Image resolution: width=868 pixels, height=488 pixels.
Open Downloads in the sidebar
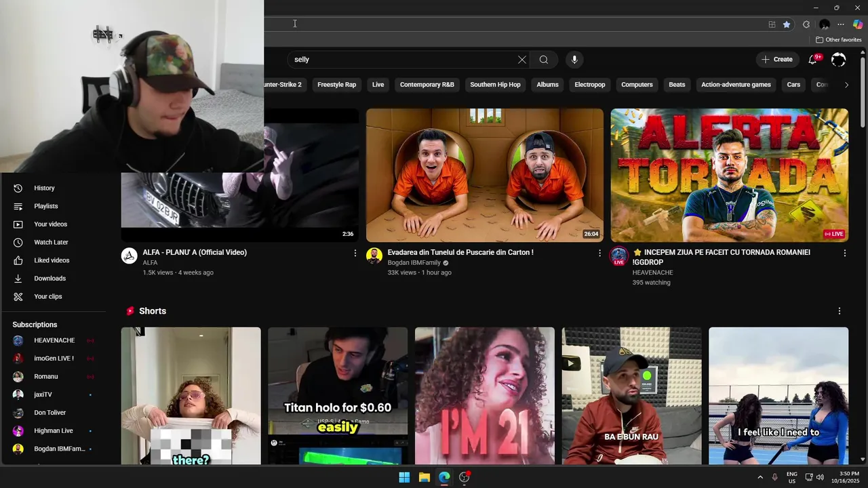[50, 279]
